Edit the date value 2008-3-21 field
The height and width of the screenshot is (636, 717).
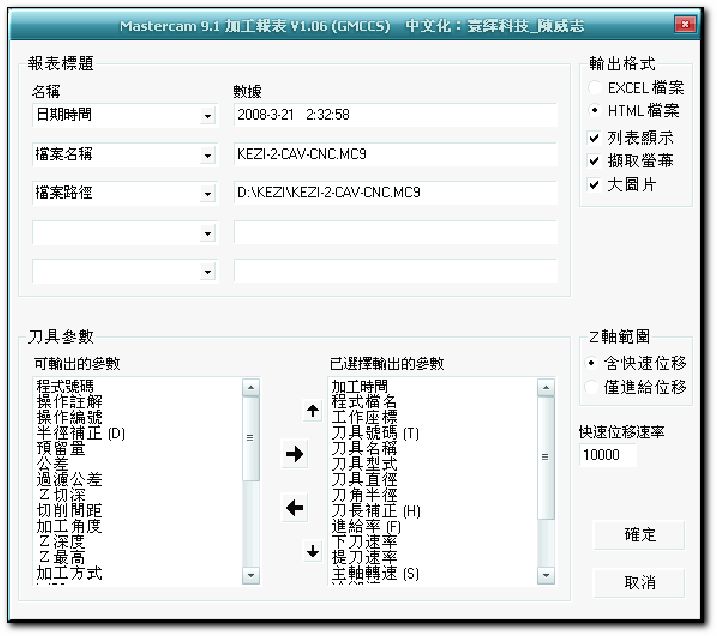396,115
